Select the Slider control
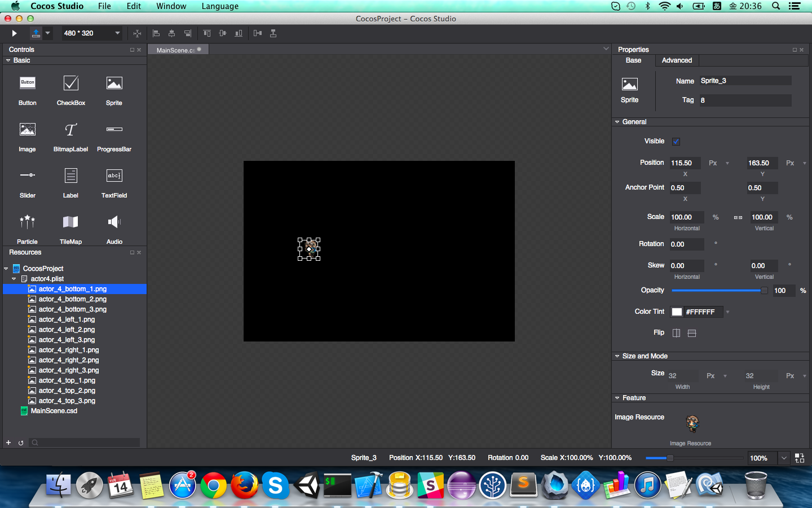 (x=28, y=183)
